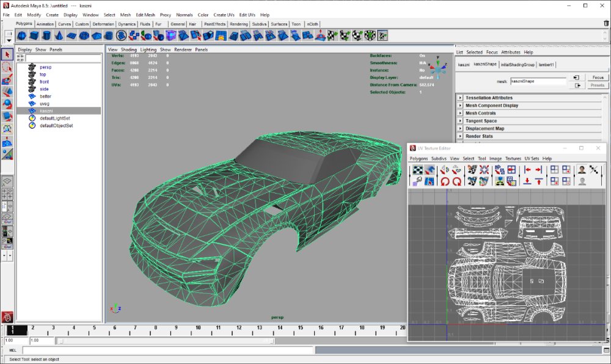Image resolution: width=611 pixels, height=364 pixels.
Task: Click the polygon cone shelf icon
Action: click(60, 35)
